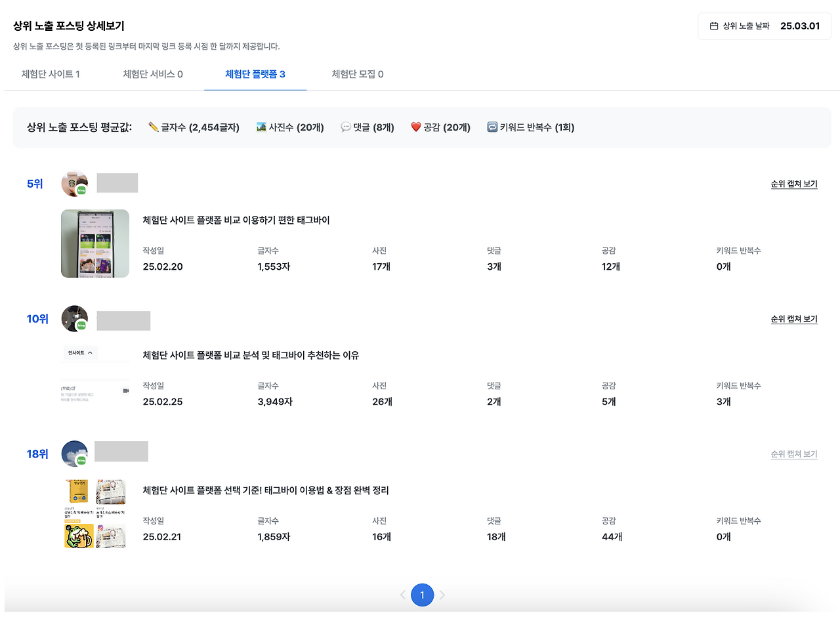Switch to the 체험단 서비스 0 tab
840x619 pixels.
point(152,75)
